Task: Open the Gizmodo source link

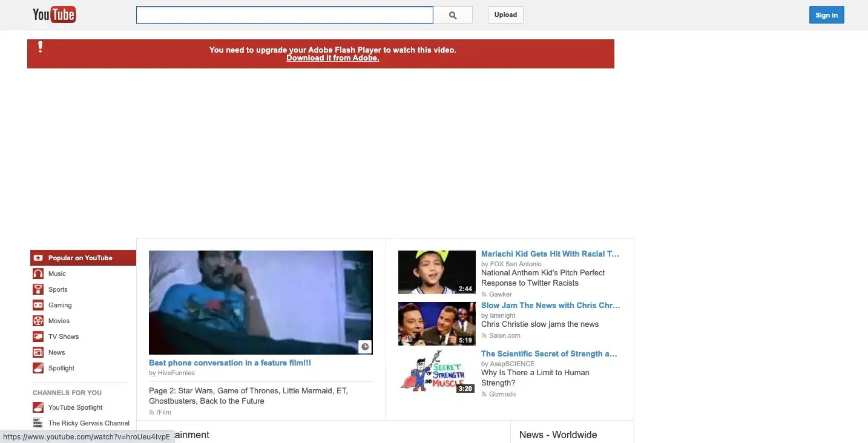Action: (x=502, y=394)
